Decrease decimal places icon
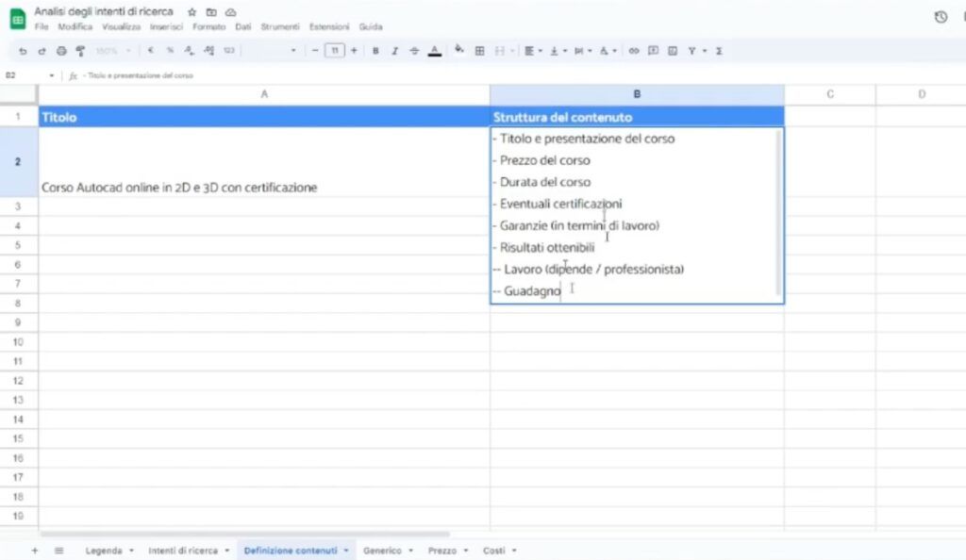966x560 pixels. point(189,51)
